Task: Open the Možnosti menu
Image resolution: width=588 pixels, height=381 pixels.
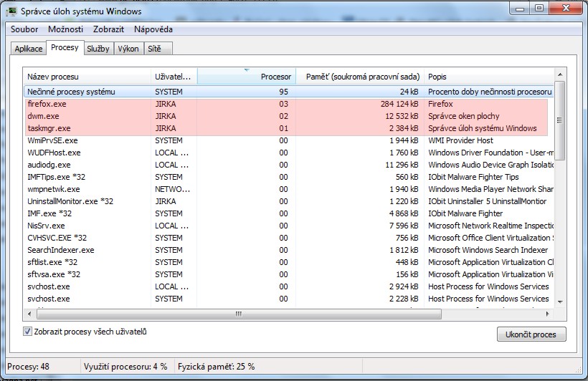Action: coord(66,29)
